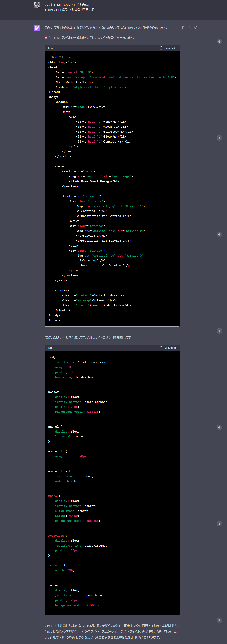Click the Home nav list item line

tap(101, 122)
